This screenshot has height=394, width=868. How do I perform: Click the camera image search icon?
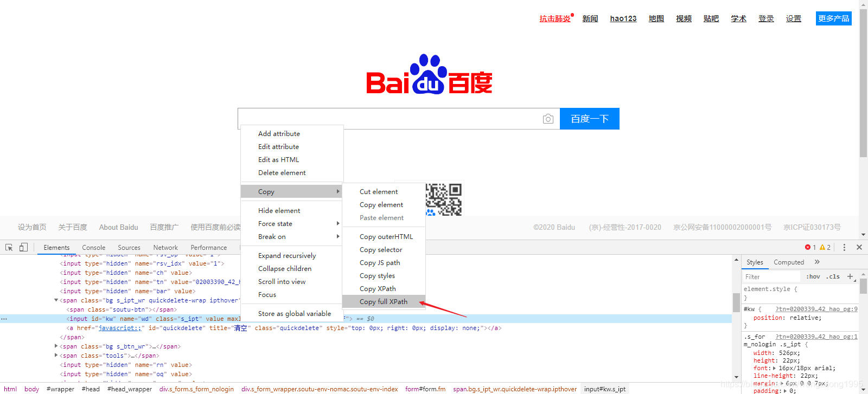pyautogui.click(x=548, y=119)
